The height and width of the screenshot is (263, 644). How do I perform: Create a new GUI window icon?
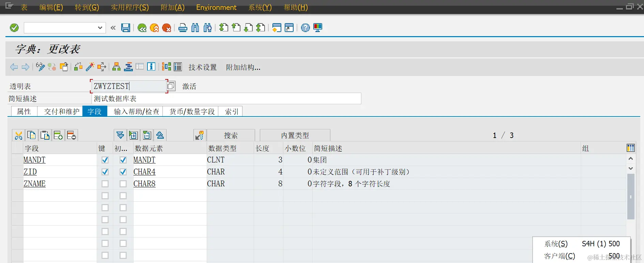click(277, 28)
